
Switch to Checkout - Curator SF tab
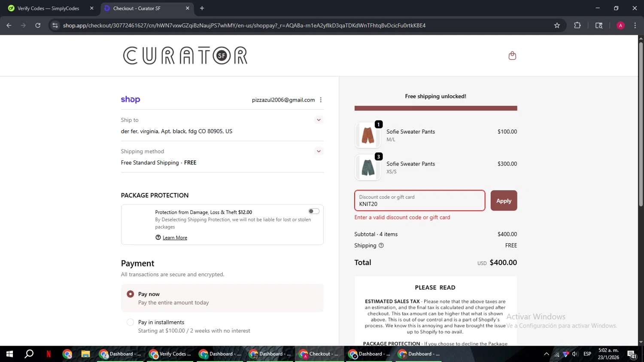(147, 8)
